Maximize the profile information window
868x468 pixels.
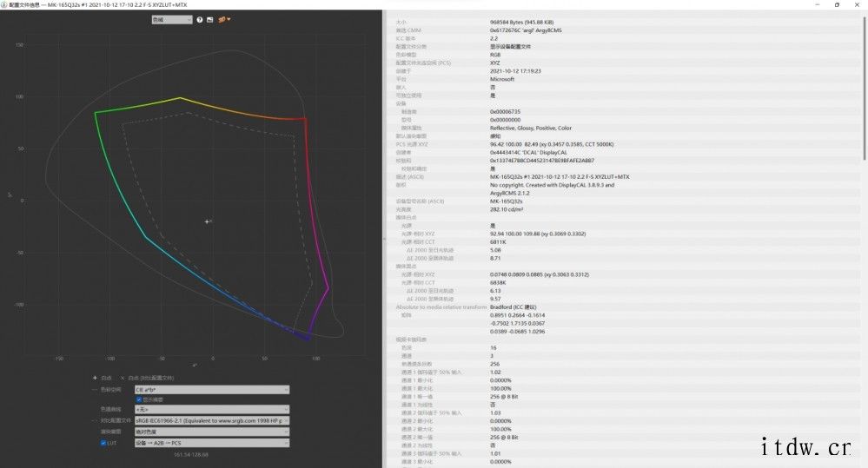[x=837, y=4]
